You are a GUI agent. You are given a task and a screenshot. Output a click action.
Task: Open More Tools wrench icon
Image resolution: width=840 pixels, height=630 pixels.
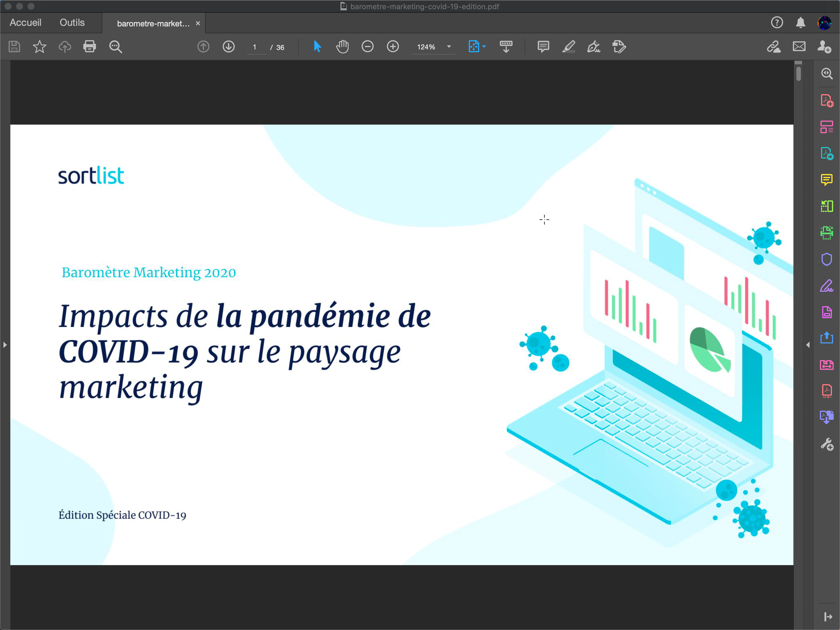click(827, 444)
